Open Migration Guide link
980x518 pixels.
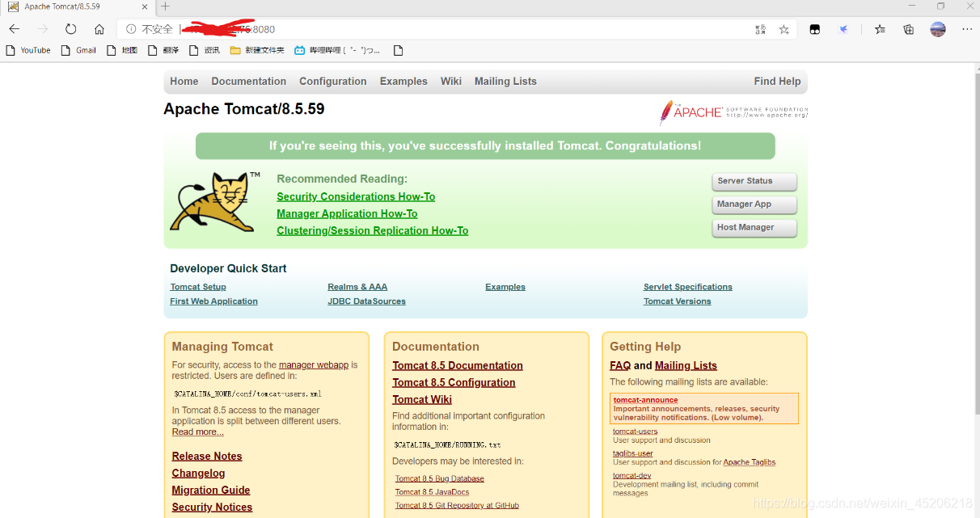(211, 491)
